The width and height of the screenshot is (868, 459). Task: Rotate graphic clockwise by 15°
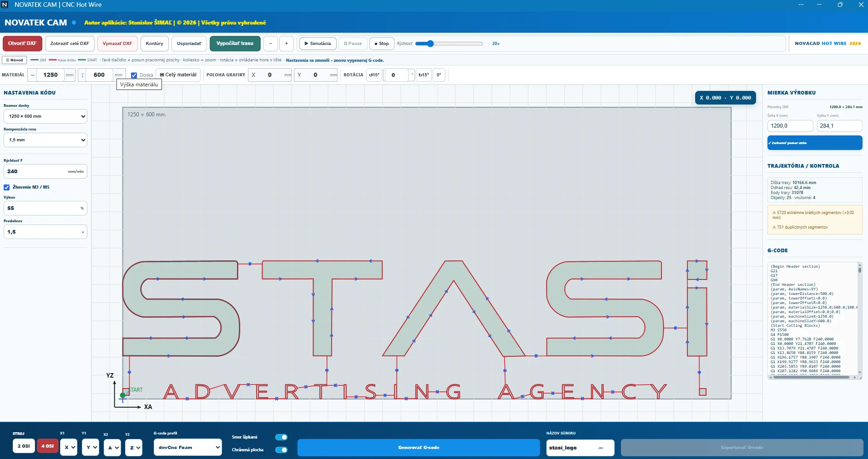click(x=424, y=75)
